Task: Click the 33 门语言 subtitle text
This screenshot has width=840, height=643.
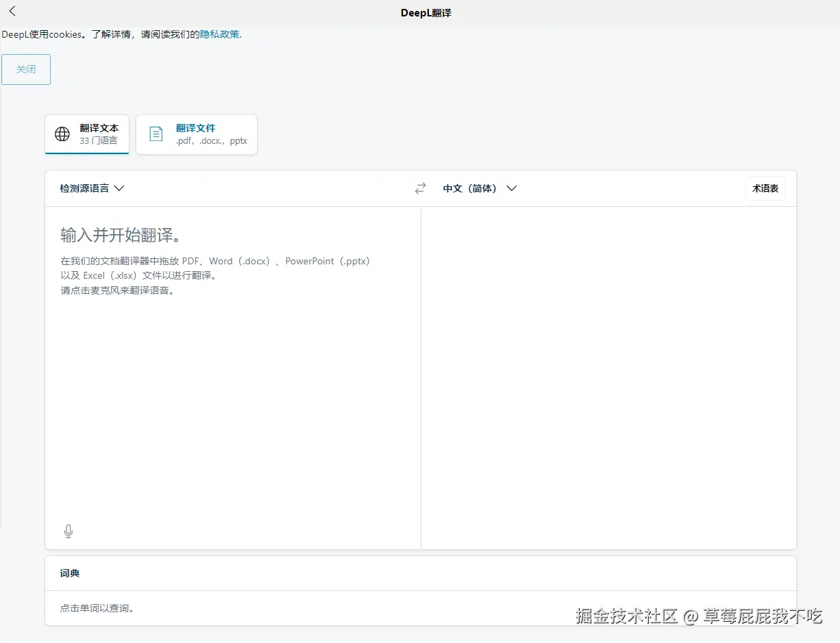Action: pyautogui.click(x=99, y=140)
